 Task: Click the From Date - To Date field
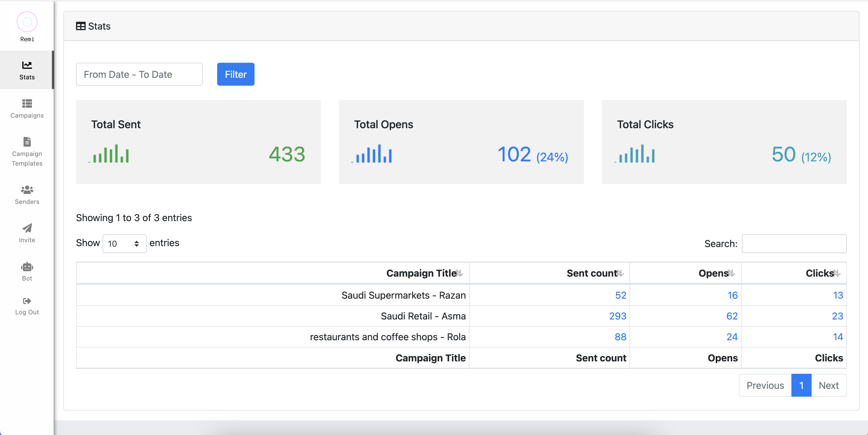click(139, 74)
